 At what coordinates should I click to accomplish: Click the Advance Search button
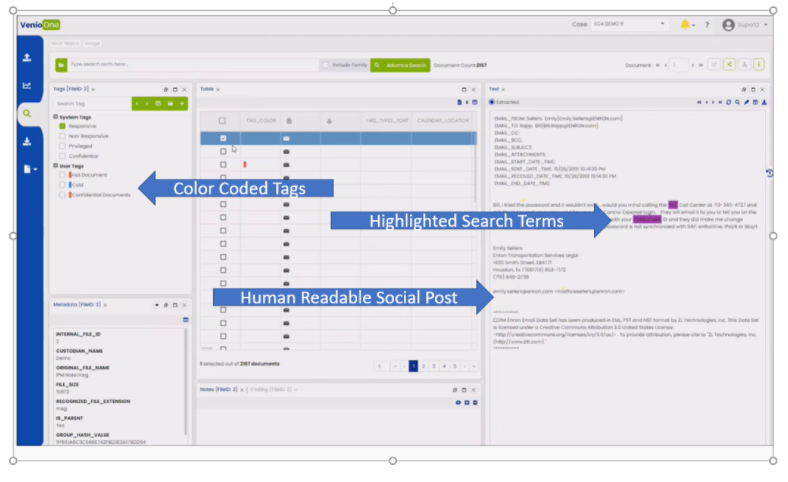point(400,65)
